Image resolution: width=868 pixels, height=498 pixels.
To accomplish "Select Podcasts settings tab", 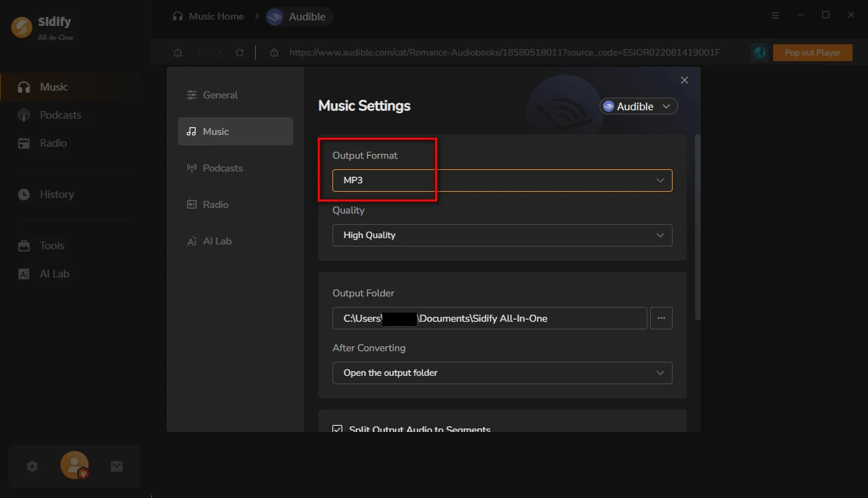I will click(235, 168).
